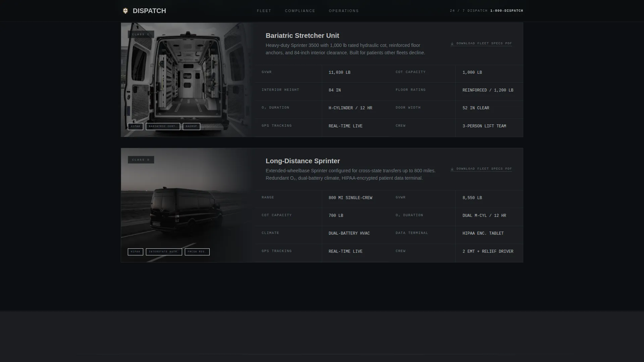Click the FLOOR RATING label
644x362 pixels.
[411, 90]
